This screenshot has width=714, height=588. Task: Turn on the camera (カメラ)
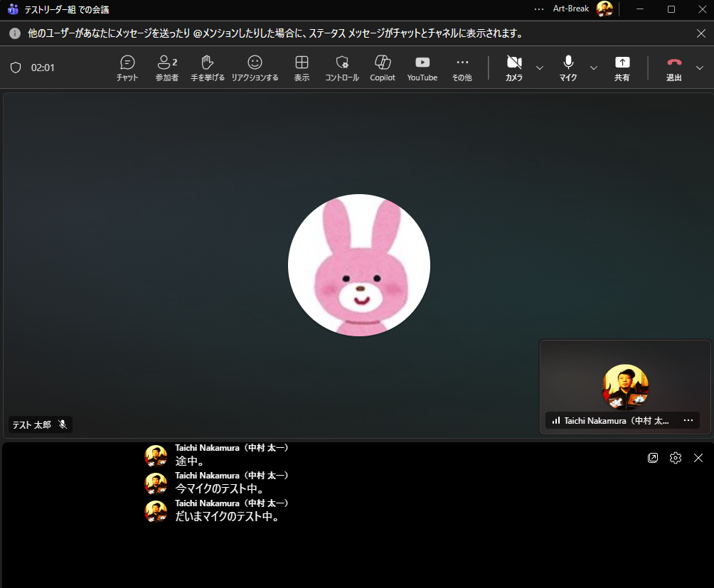tap(514, 68)
